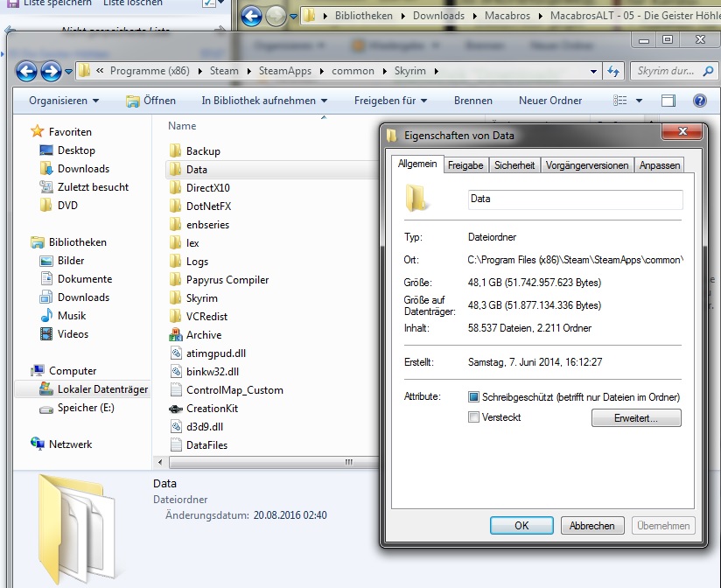Click the folder name field containing Data
The height and width of the screenshot is (588, 721).
[x=575, y=199]
